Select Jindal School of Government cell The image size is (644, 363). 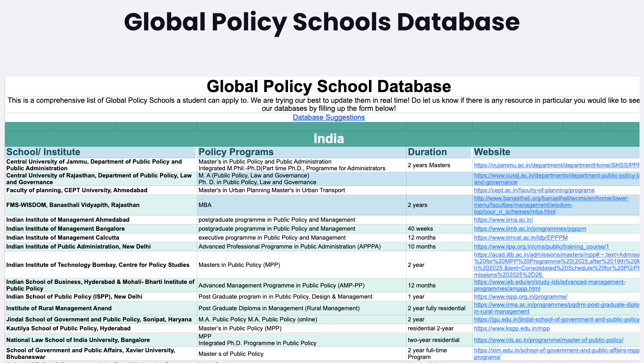click(x=101, y=319)
